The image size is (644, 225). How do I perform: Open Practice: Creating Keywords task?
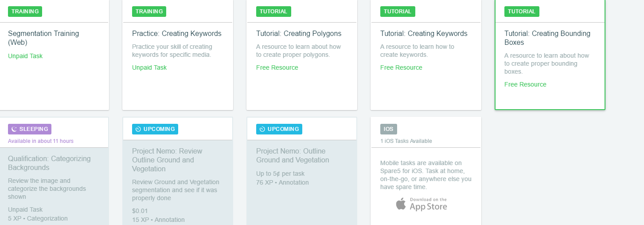(x=176, y=34)
